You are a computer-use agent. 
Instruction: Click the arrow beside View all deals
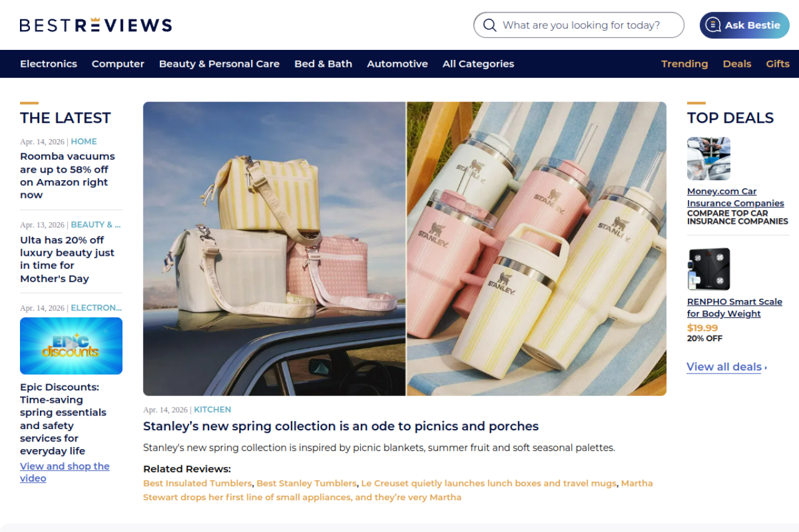[766, 367]
